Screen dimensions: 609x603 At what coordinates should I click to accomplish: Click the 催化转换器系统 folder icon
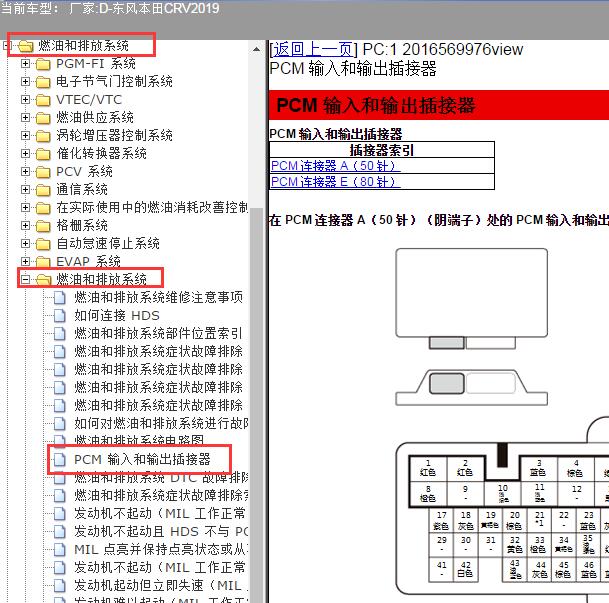coord(43,154)
